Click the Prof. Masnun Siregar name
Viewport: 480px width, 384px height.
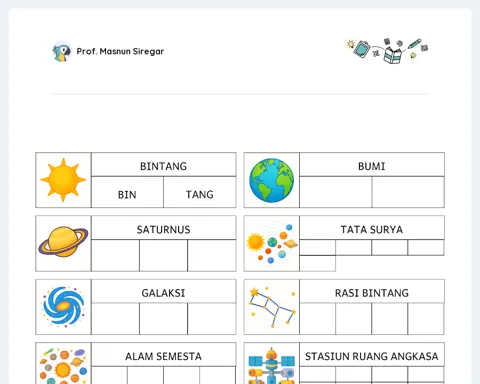tap(120, 51)
